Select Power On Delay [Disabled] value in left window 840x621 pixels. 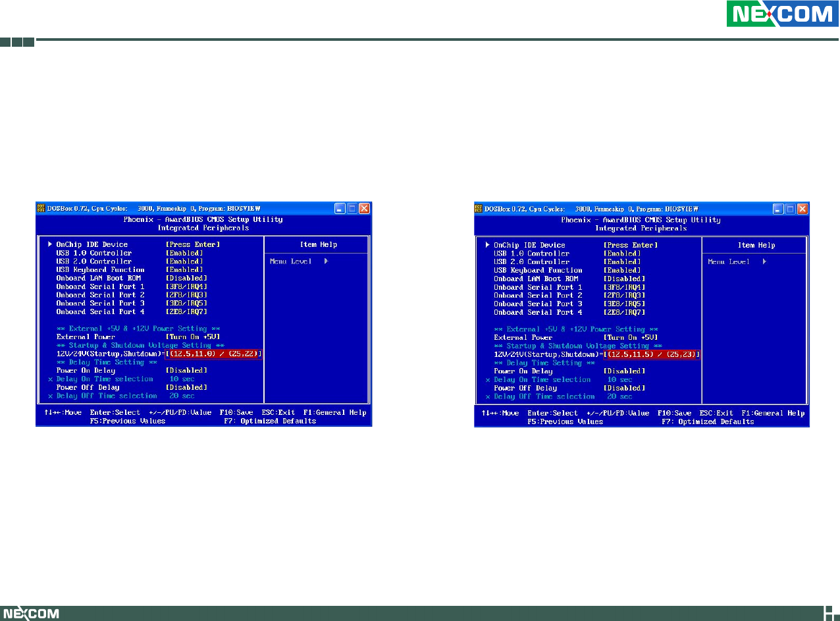(x=186, y=371)
